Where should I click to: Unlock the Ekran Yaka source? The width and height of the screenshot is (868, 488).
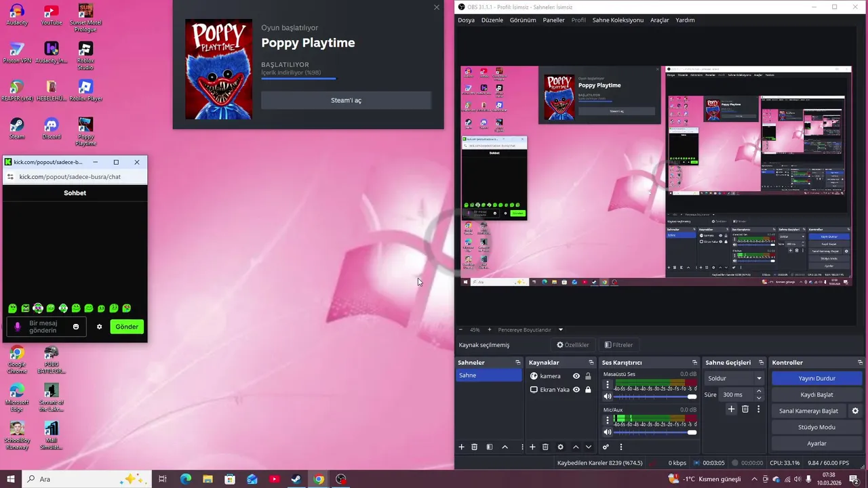click(588, 390)
